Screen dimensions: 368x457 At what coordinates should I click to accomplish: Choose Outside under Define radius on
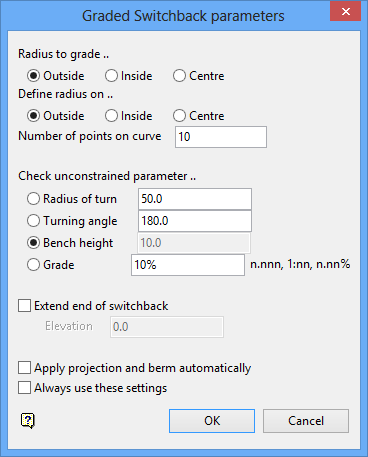[56, 116]
